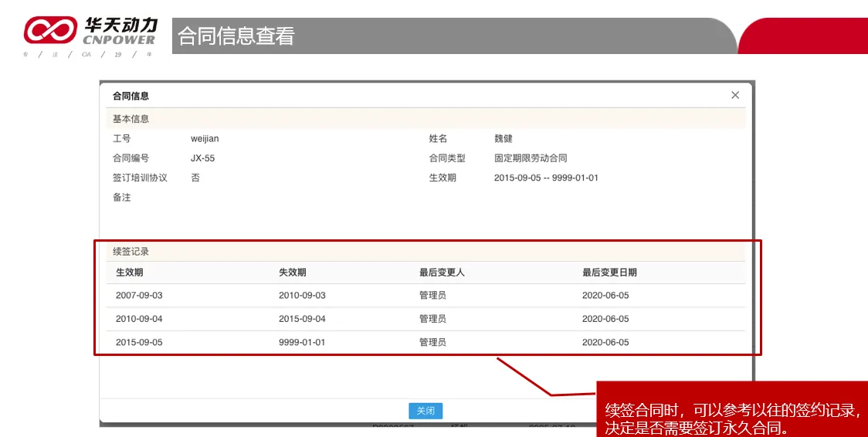Collapse the 基本信息 section header
This screenshot has width=868, height=437.
tap(131, 119)
